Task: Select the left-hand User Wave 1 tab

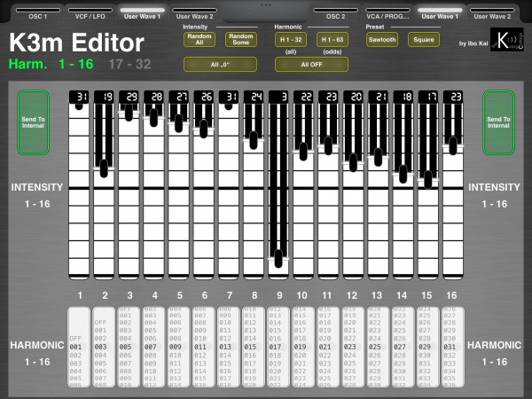Action: (x=142, y=14)
